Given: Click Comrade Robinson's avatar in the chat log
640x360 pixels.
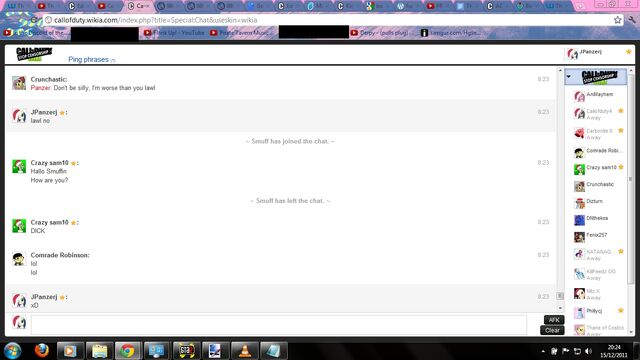Looking at the screenshot, I should (x=19, y=259).
